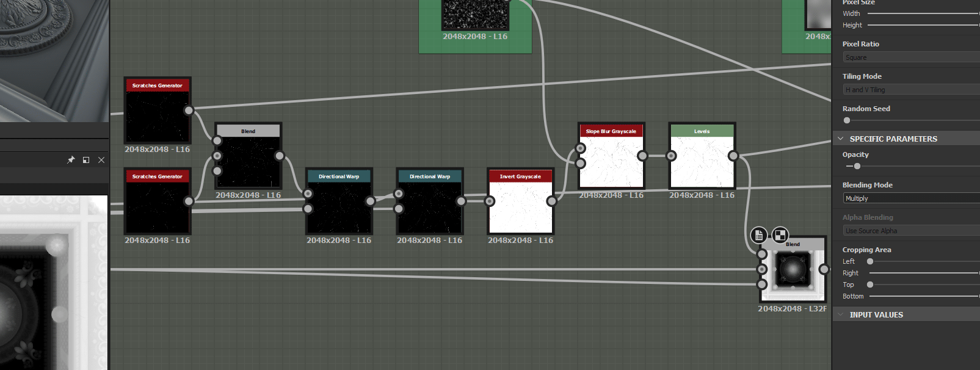
Task: Click the Cropping Area Right slider track
Action: 924,273
